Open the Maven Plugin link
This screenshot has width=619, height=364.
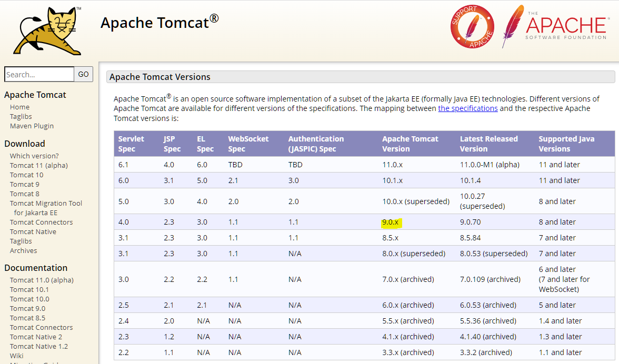point(32,126)
